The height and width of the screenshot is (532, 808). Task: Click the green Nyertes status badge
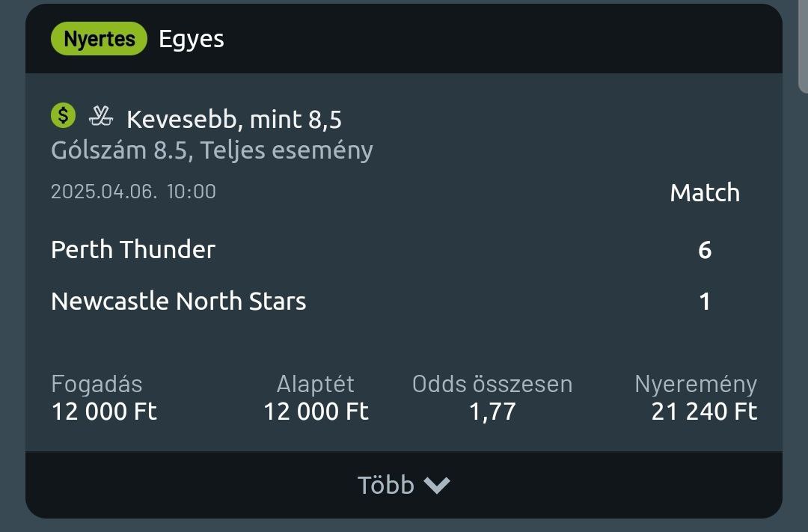tap(99, 39)
